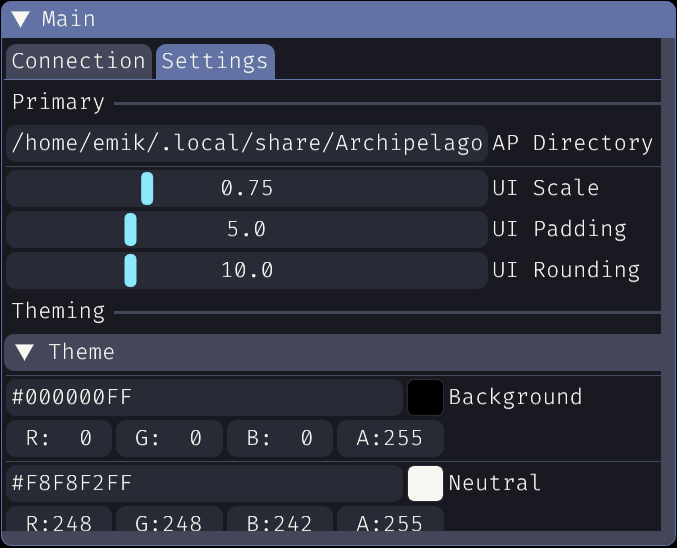Click Neutral red channel R:248 field
Viewport: 677px width, 548px height.
click(58, 522)
